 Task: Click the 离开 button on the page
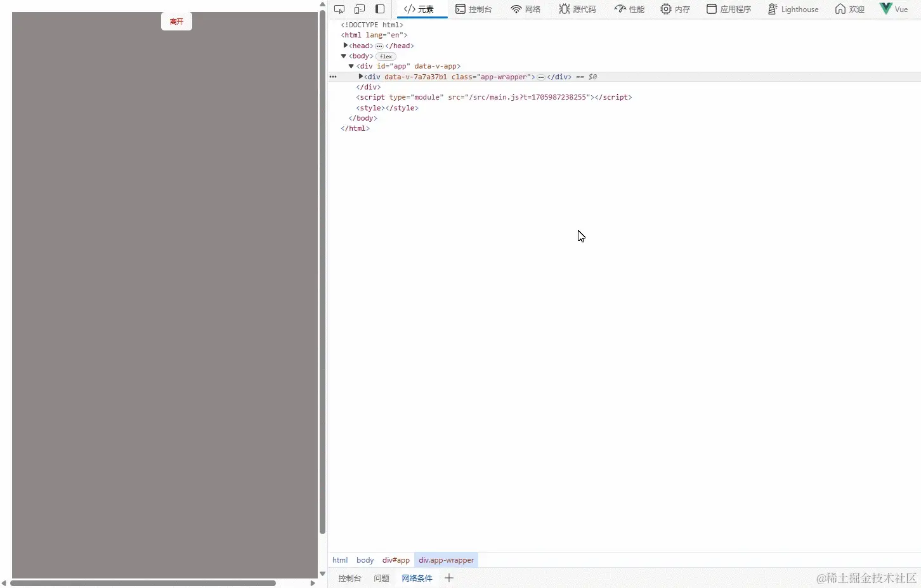click(x=176, y=21)
